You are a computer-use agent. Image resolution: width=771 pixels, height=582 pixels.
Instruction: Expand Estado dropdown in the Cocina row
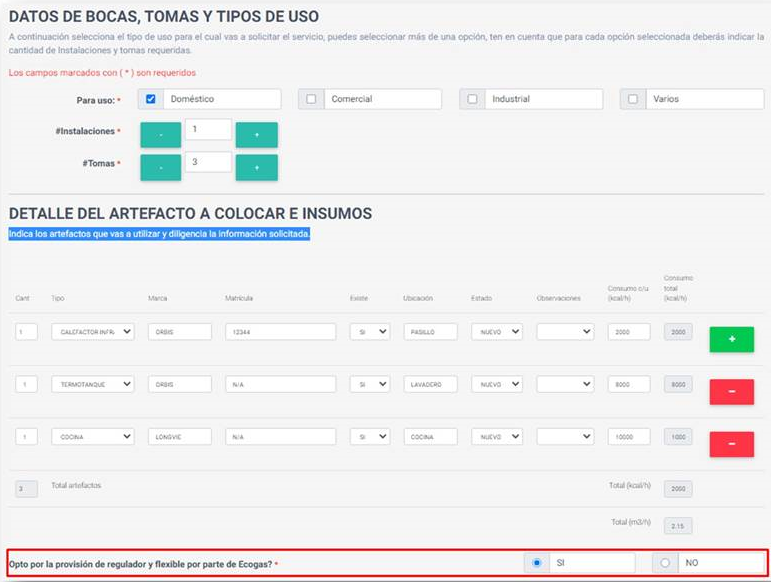pos(497,437)
